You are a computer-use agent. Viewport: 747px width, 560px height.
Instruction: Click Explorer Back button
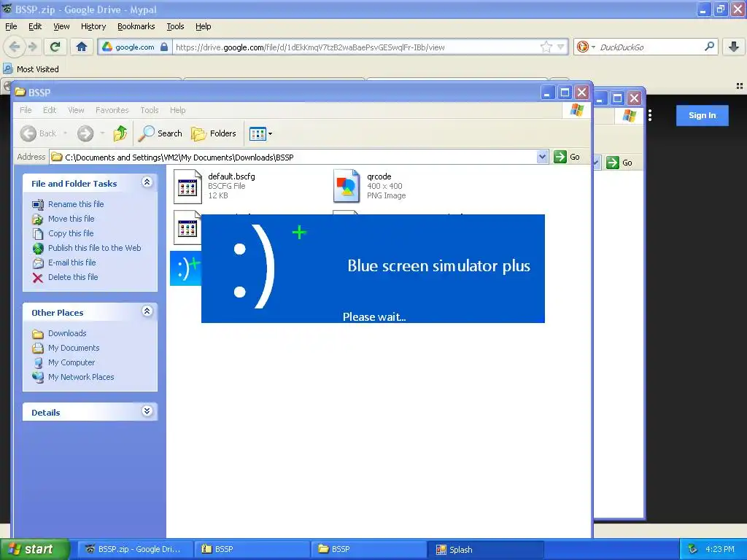tap(39, 133)
